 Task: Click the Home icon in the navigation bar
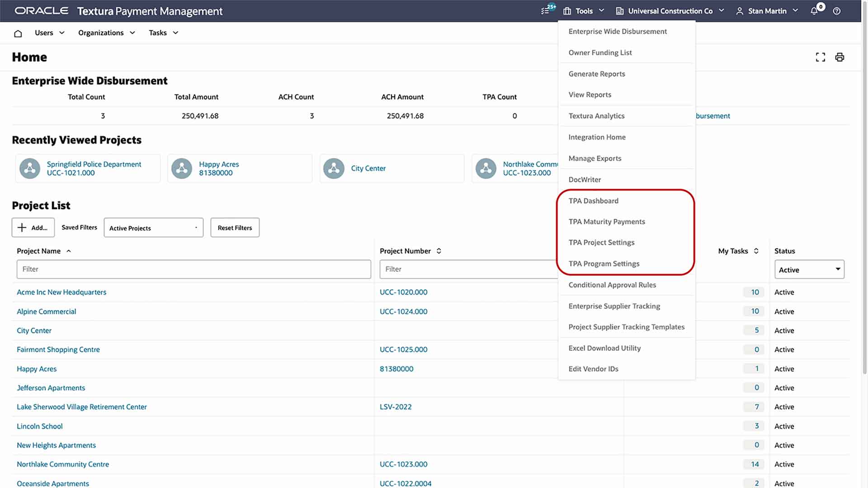pos(18,33)
